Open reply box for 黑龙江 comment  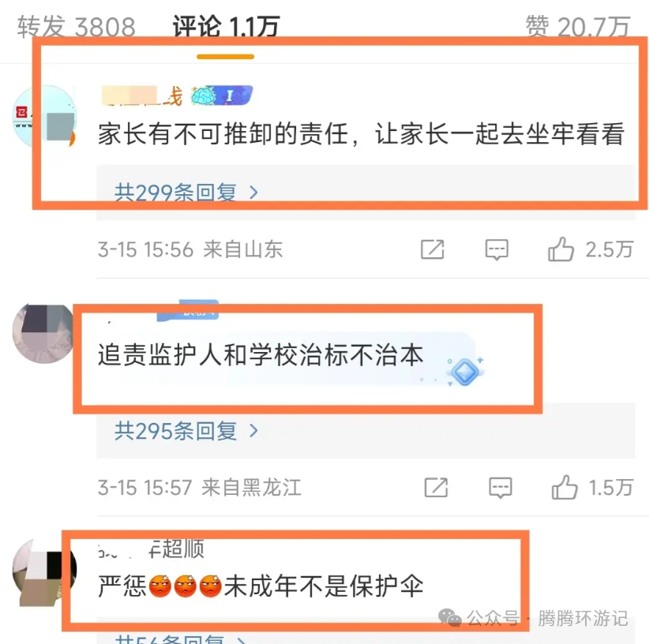(500, 488)
